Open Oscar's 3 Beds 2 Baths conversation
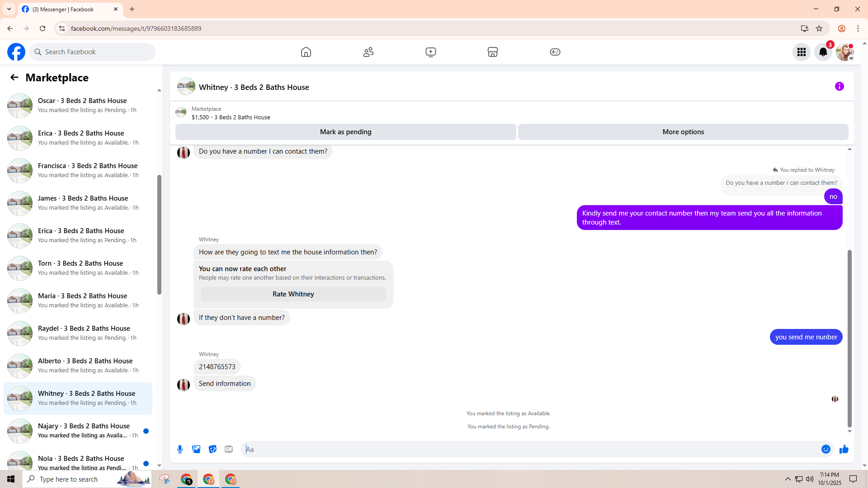 point(78,105)
